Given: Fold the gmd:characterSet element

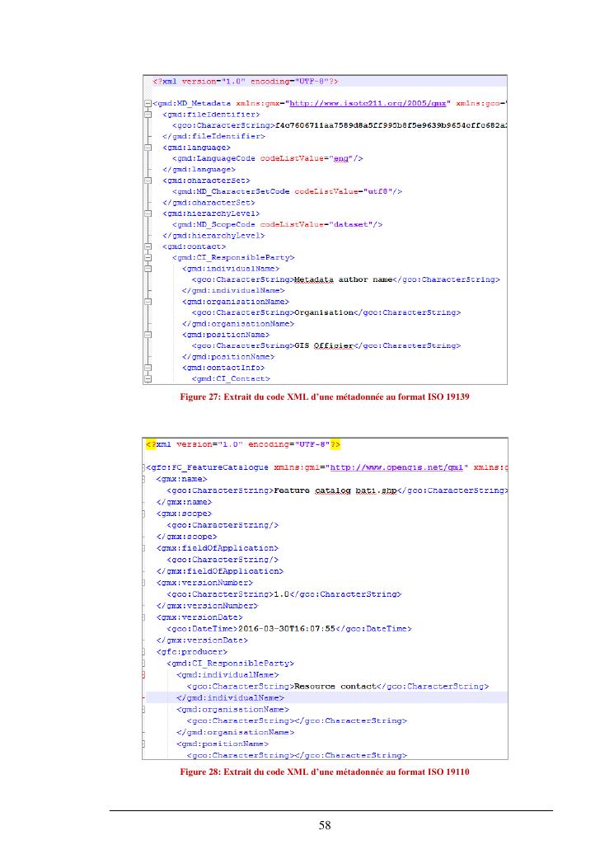Looking at the screenshot, I should tap(147, 180).
